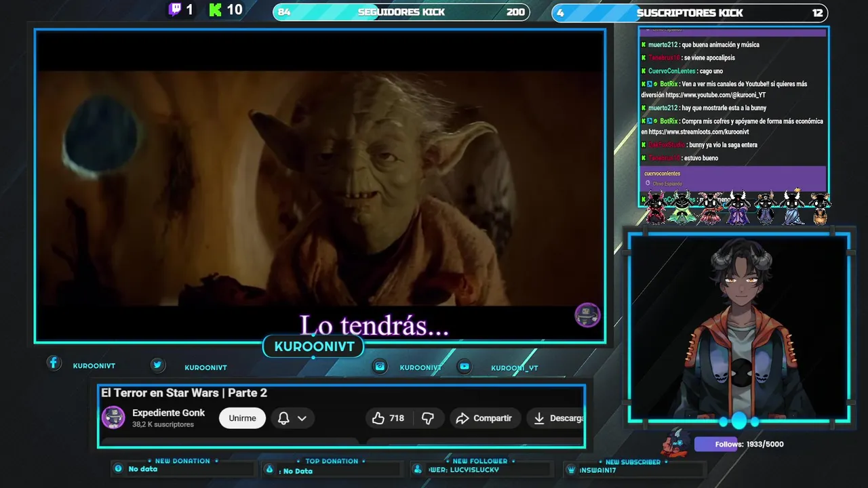Click the Descargar download button
Screen dimensions: 868x488
coord(556,418)
